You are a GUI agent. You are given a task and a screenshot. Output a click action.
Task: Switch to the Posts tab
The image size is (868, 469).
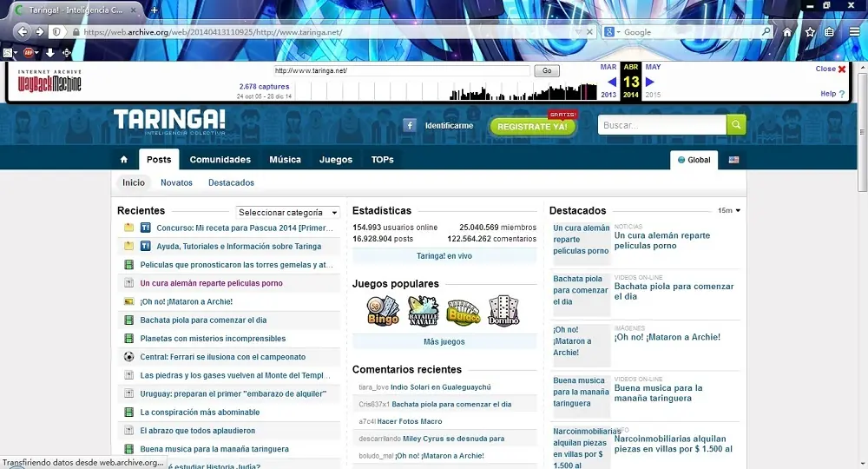tap(159, 160)
